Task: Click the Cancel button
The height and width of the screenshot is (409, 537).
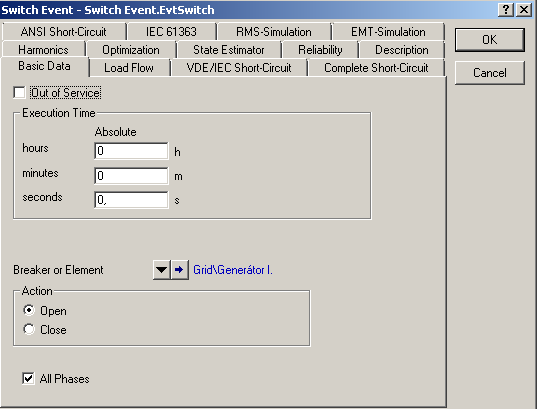Action: (490, 73)
